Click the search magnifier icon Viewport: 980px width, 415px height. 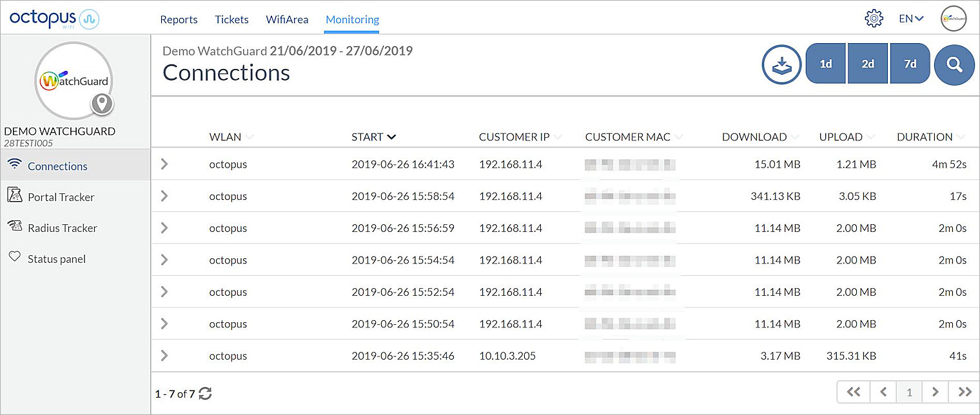[954, 64]
